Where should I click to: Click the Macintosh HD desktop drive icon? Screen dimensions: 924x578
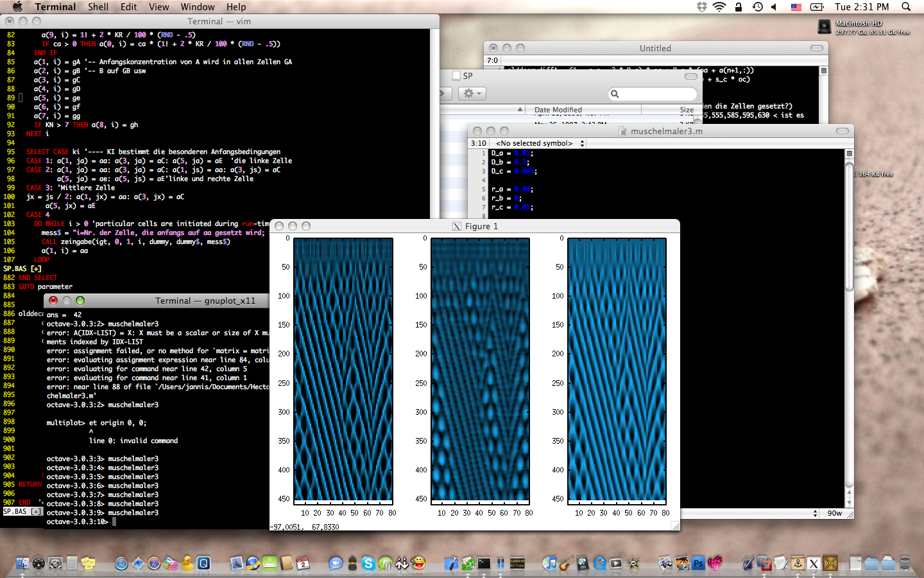tap(825, 26)
